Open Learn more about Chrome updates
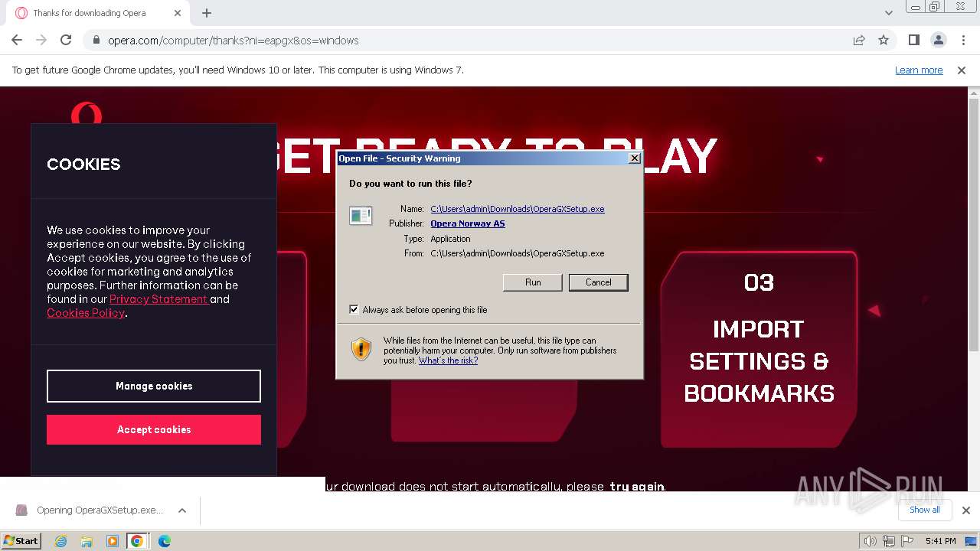Viewport: 980px width, 551px height. [919, 70]
